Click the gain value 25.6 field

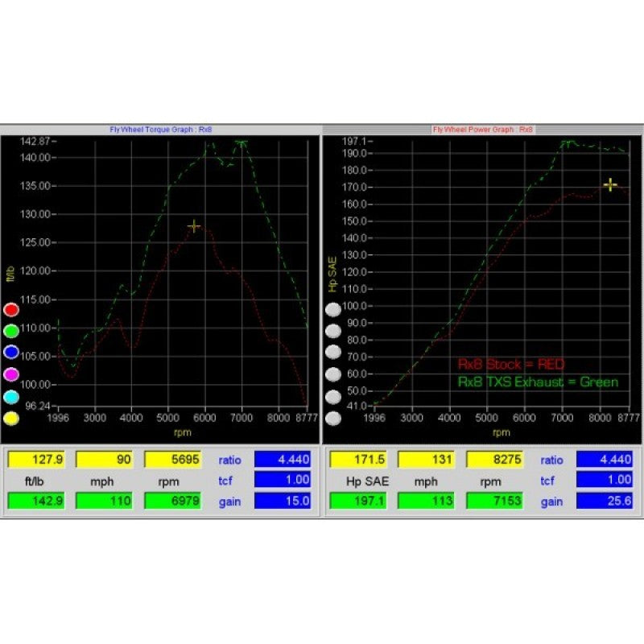click(x=604, y=501)
